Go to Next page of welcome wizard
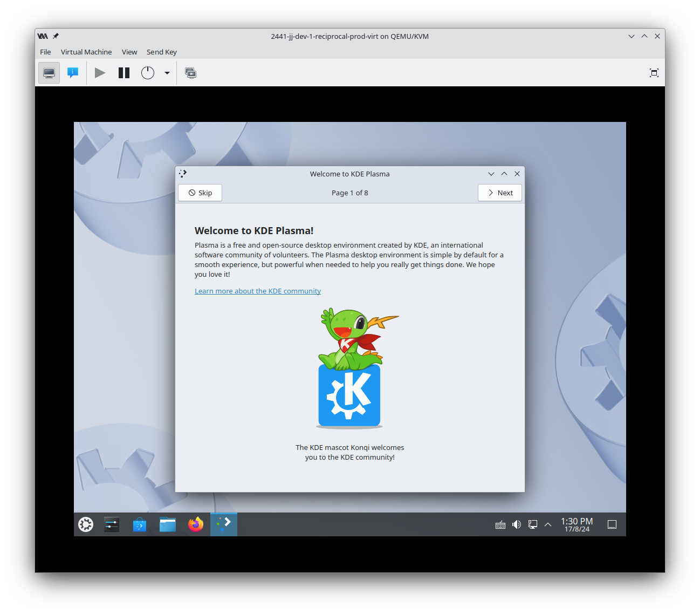This screenshot has height=614, width=700. pyautogui.click(x=500, y=193)
